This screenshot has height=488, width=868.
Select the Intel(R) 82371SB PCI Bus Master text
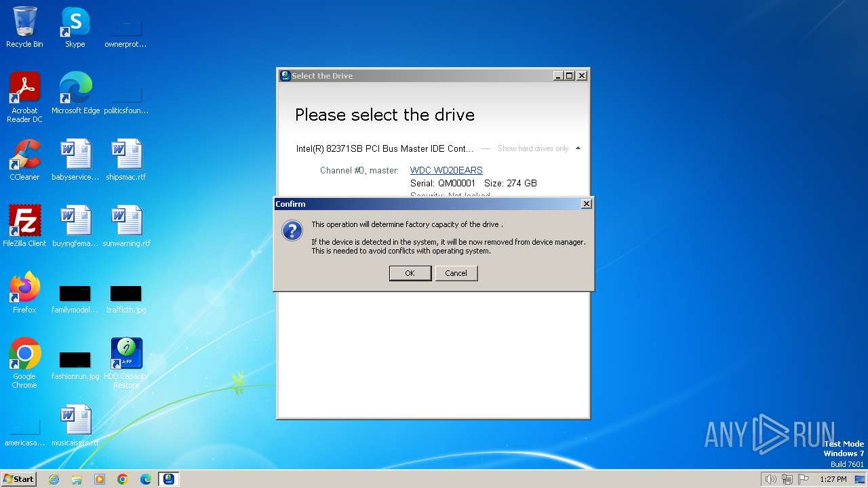point(384,148)
